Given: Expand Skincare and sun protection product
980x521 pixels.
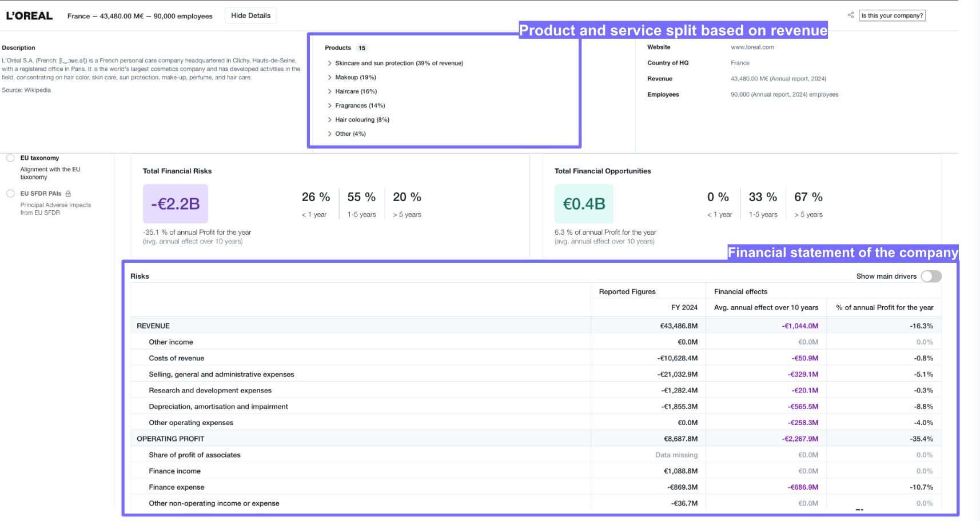Looking at the screenshot, I should 330,63.
